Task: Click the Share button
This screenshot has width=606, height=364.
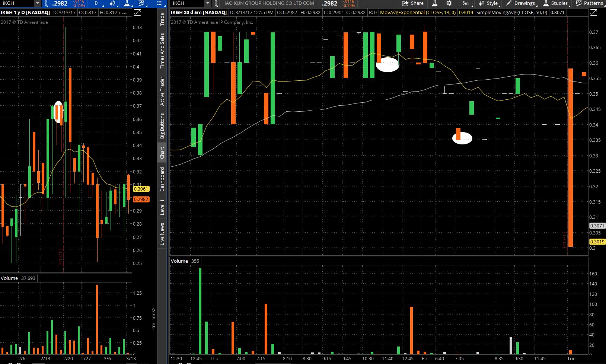Action: click(x=413, y=3)
